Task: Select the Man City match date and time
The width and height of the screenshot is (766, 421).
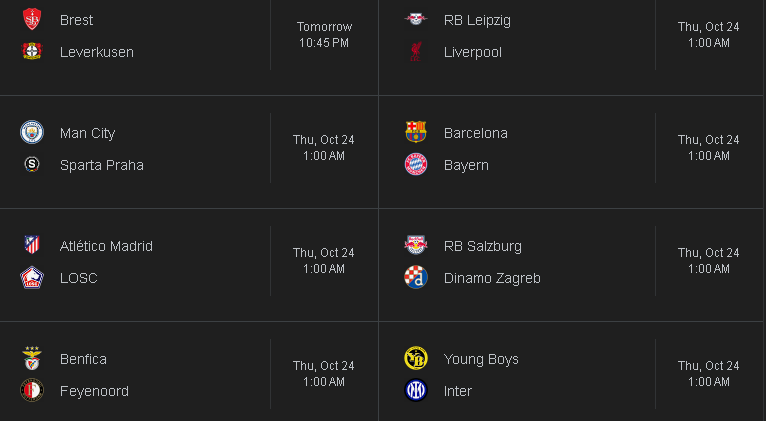Action: pyautogui.click(x=323, y=147)
